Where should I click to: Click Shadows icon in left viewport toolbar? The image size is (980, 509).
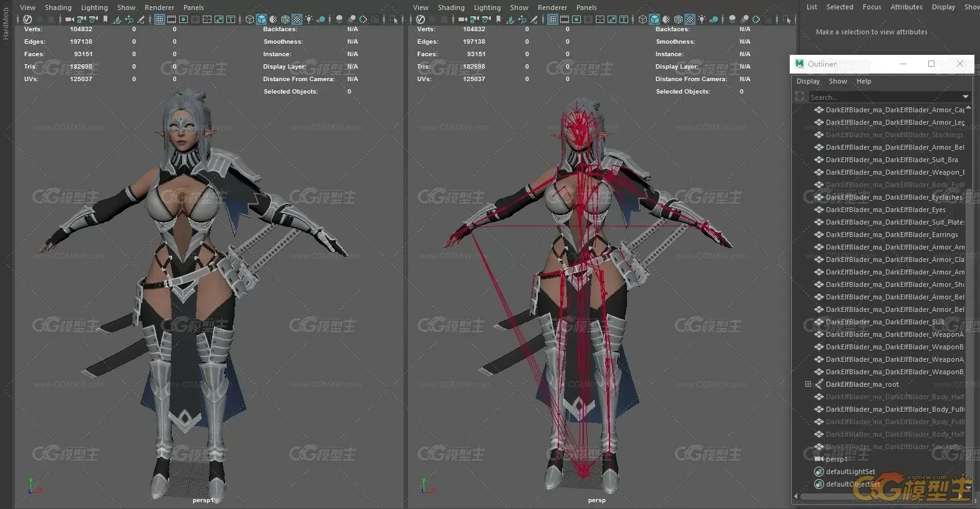(x=321, y=19)
